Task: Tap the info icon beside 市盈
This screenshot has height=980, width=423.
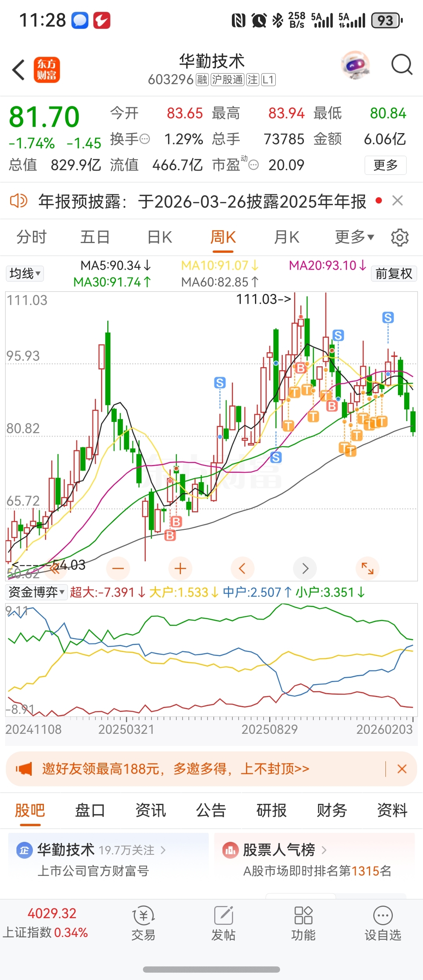Action: point(254,165)
